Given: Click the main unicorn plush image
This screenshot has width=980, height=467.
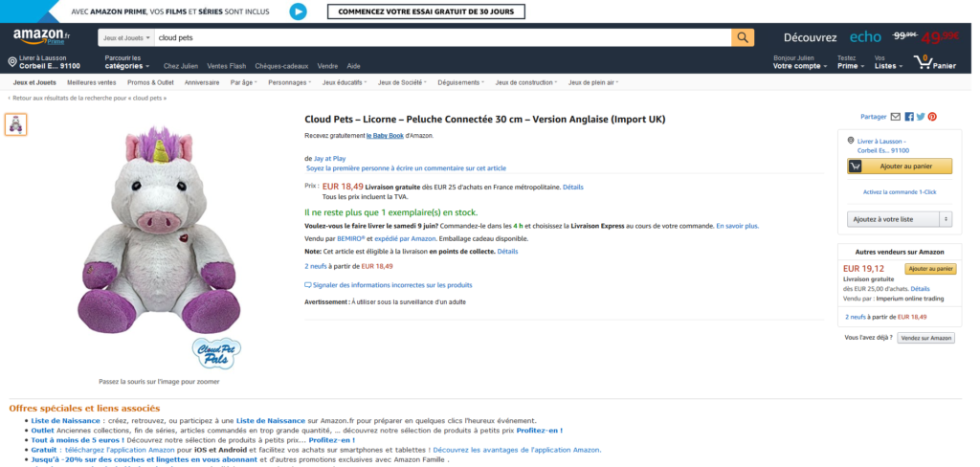Looking at the screenshot, I should click(159, 229).
